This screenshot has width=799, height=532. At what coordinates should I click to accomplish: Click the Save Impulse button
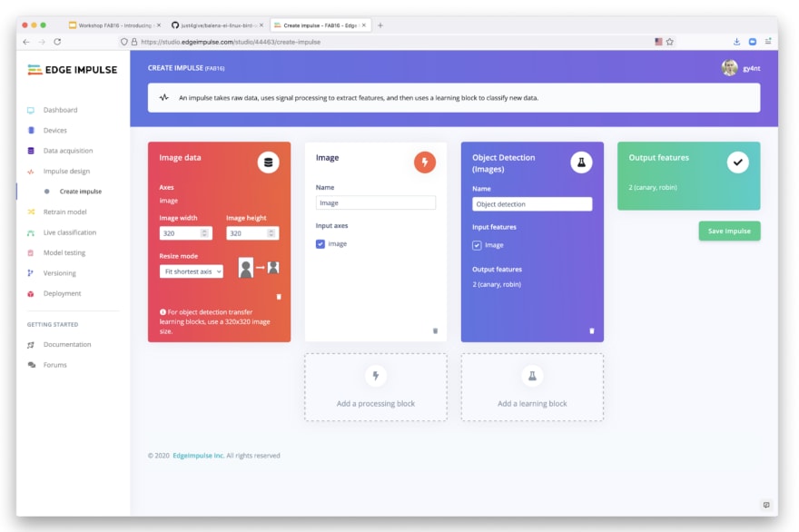pos(729,231)
